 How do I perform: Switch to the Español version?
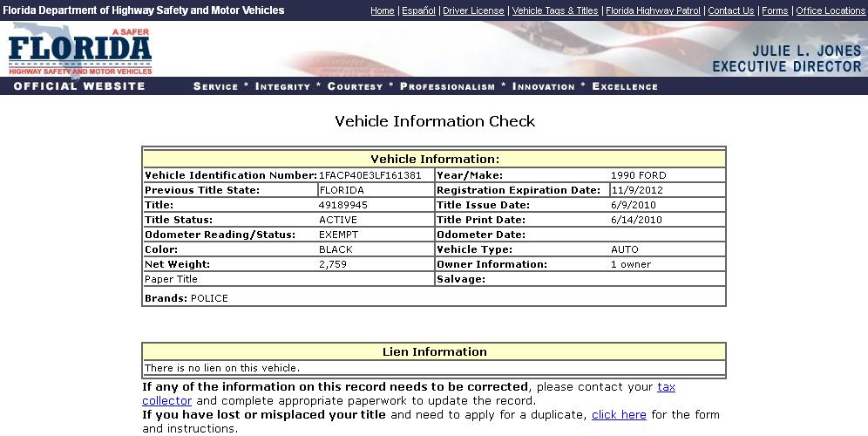(418, 10)
